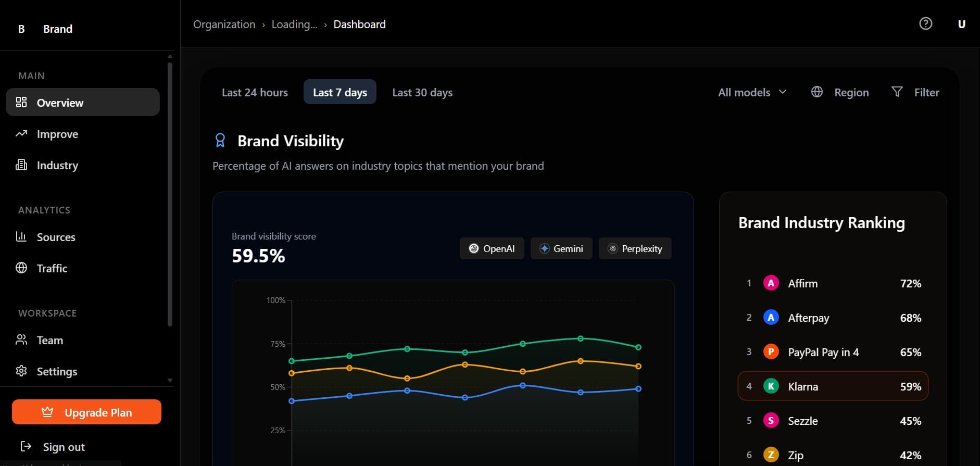Click the OpenAI logo icon

point(473,248)
